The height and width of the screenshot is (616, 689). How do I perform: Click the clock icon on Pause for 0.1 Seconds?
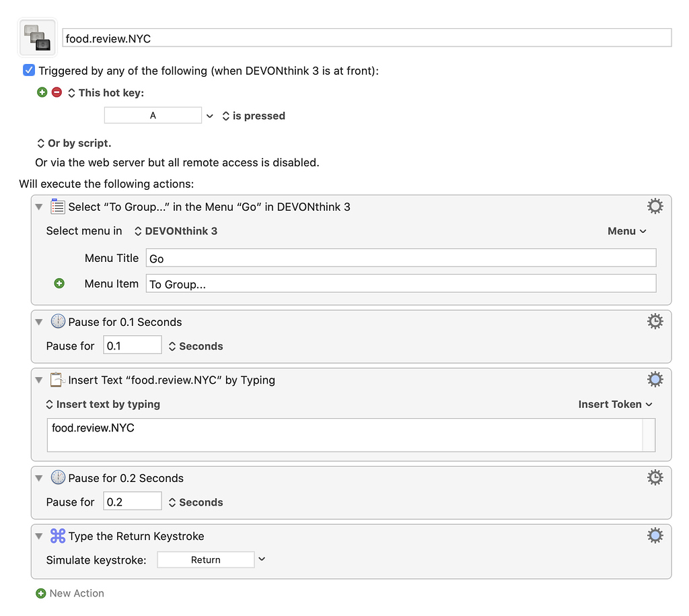[x=58, y=321]
